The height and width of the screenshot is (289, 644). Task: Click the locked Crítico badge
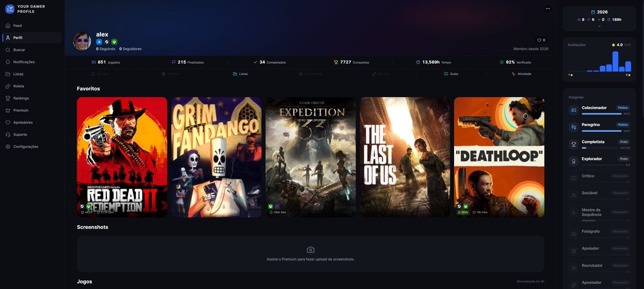point(599,178)
